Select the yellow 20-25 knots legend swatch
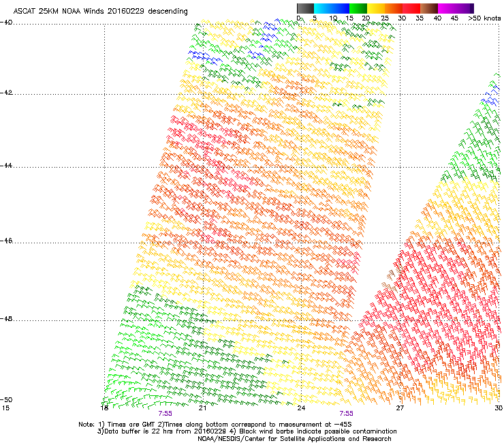This screenshot has height=443, width=504. tap(376, 8)
